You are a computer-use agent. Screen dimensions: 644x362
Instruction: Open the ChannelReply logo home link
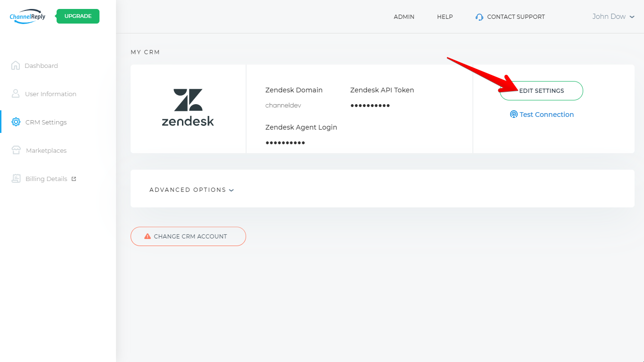[27, 16]
